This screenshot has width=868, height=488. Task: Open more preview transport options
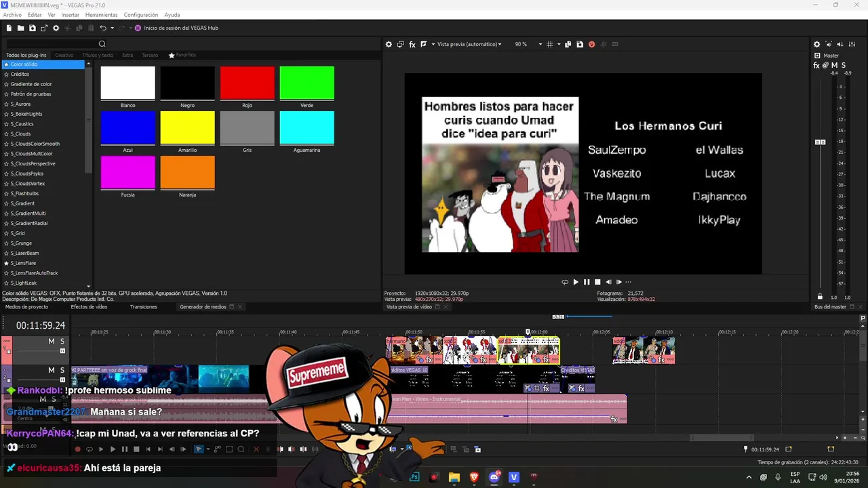[629, 282]
